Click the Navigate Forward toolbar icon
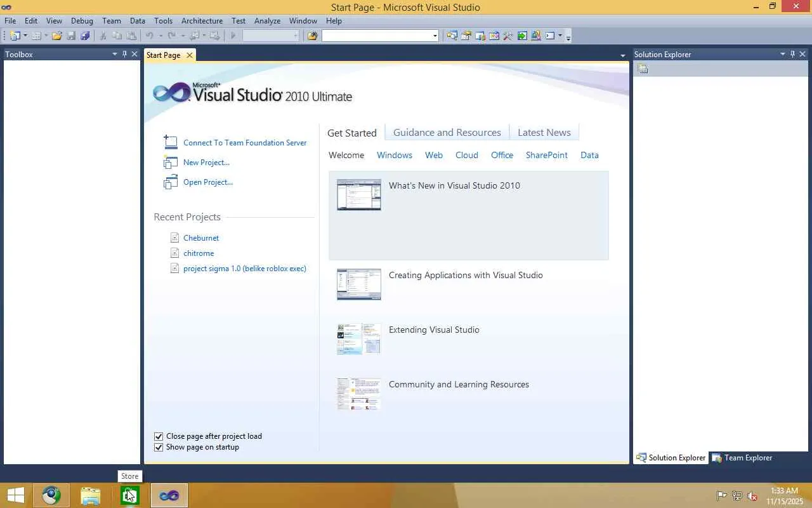This screenshot has width=812, height=508. point(215,36)
